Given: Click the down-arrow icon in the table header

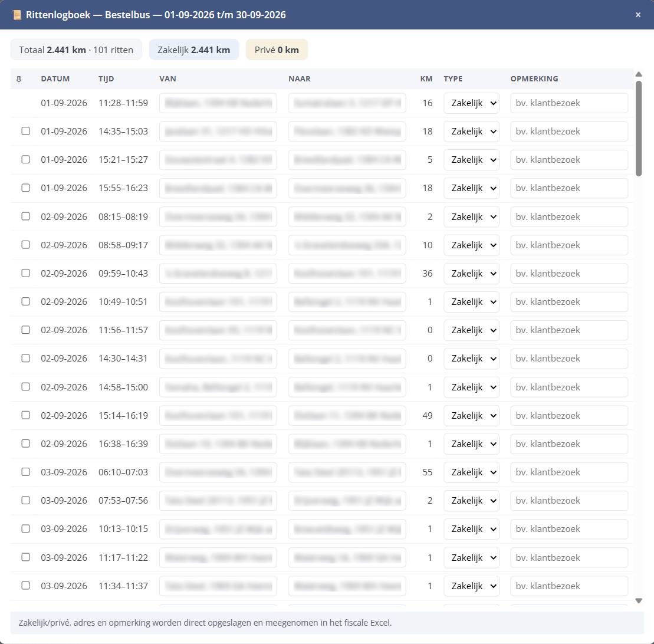Looking at the screenshot, I should [x=19, y=79].
